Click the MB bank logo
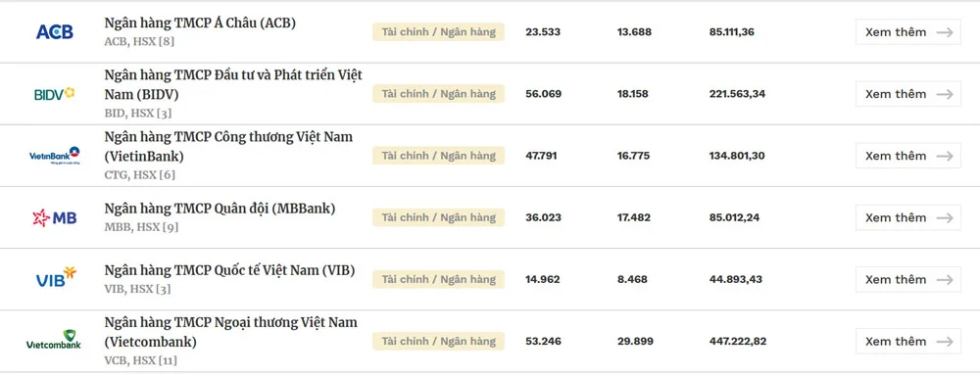980x376 pixels. pos(54,217)
